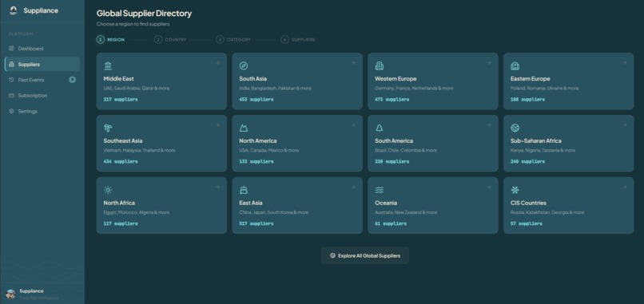
Task: Click the '61 suppliers' count text
Action: 391,223
